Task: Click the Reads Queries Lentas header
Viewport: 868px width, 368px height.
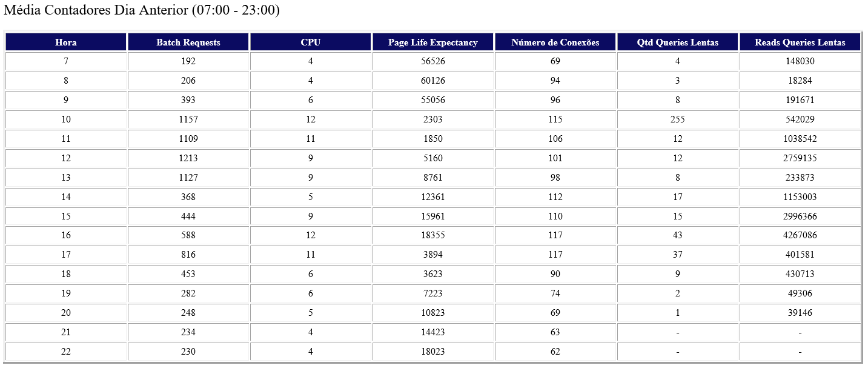Action: pos(800,42)
